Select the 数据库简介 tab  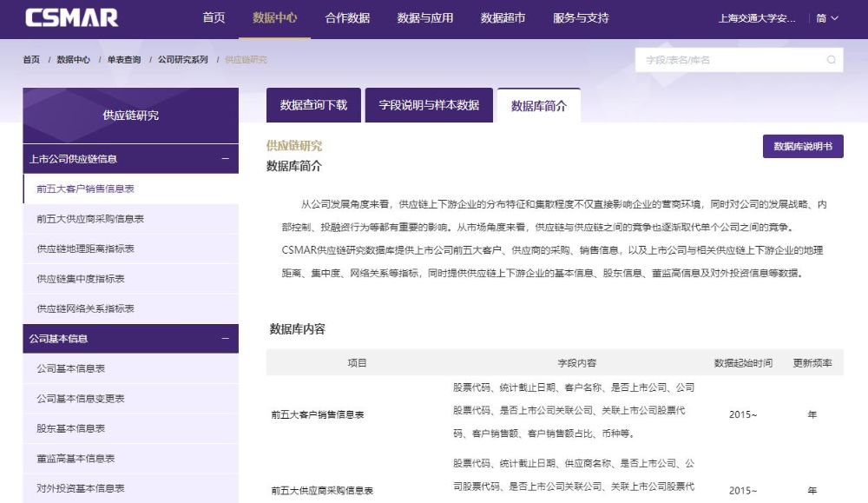click(539, 105)
